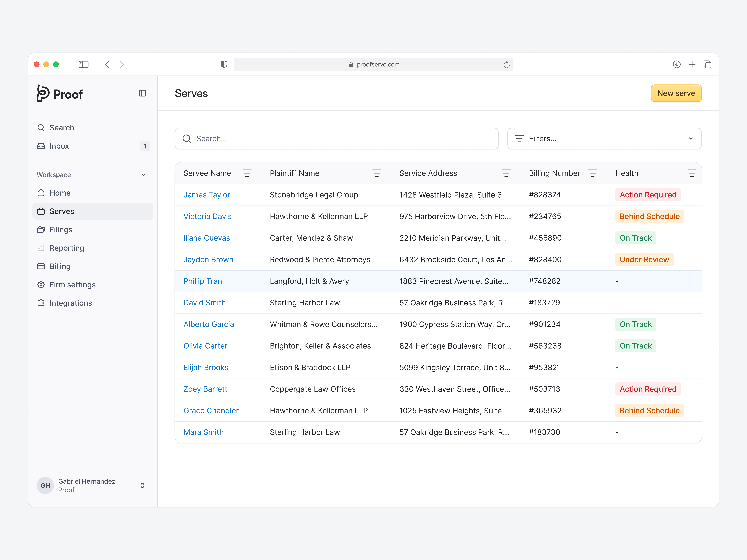This screenshot has height=560, width=747.
Task: Click the Health column filter icon
Action: click(x=691, y=173)
